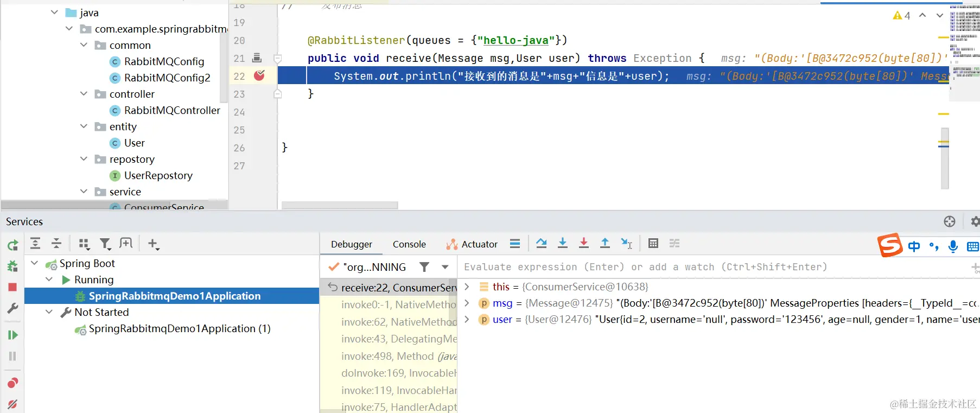Open View Breakpoints dialog icon
980x413 pixels.
tap(12, 383)
